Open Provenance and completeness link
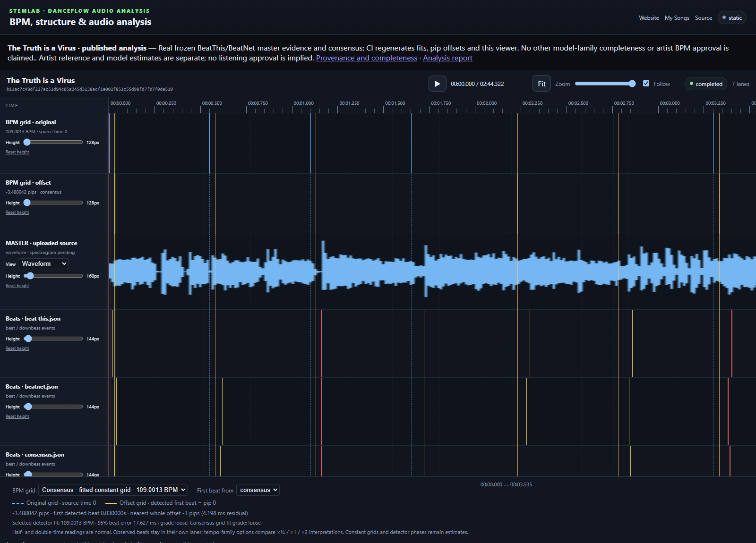 click(x=367, y=58)
